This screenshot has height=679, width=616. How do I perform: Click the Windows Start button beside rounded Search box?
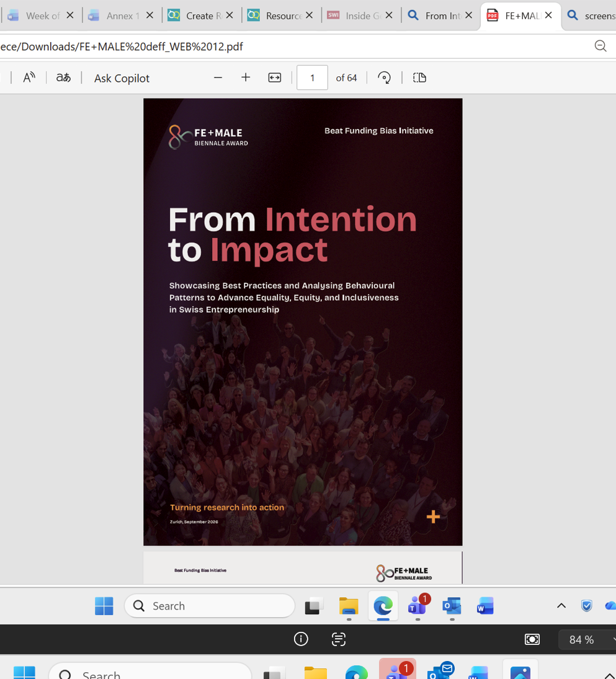click(104, 606)
